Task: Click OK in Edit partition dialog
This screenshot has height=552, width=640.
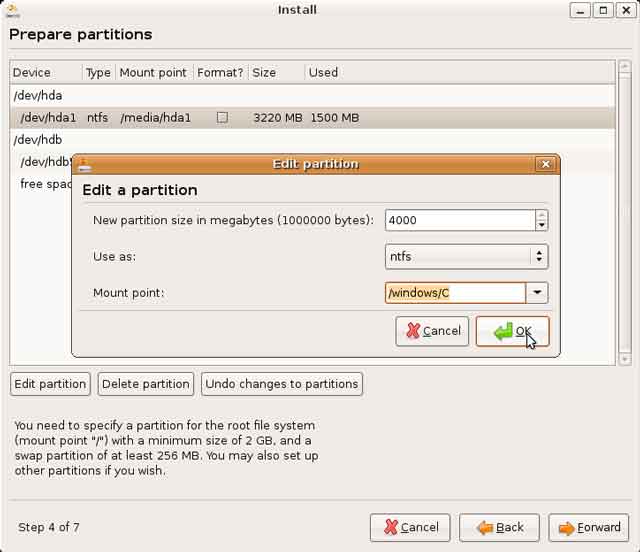Action: click(x=512, y=331)
